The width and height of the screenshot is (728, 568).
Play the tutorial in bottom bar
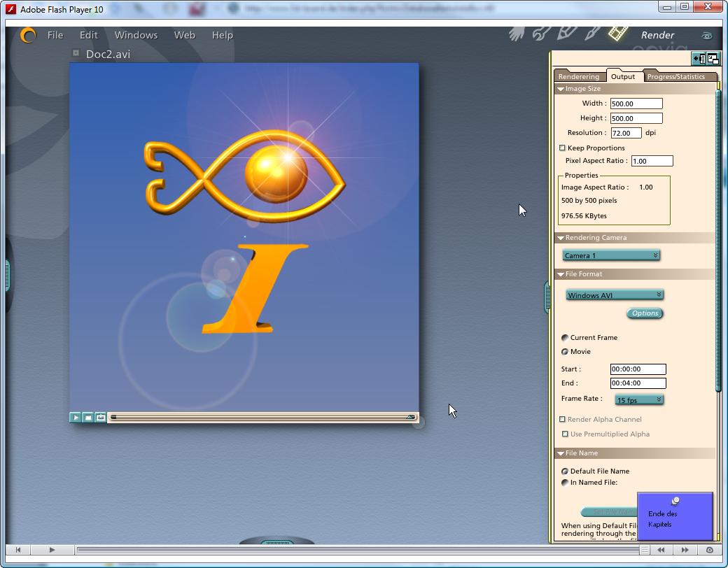(52, 549)
